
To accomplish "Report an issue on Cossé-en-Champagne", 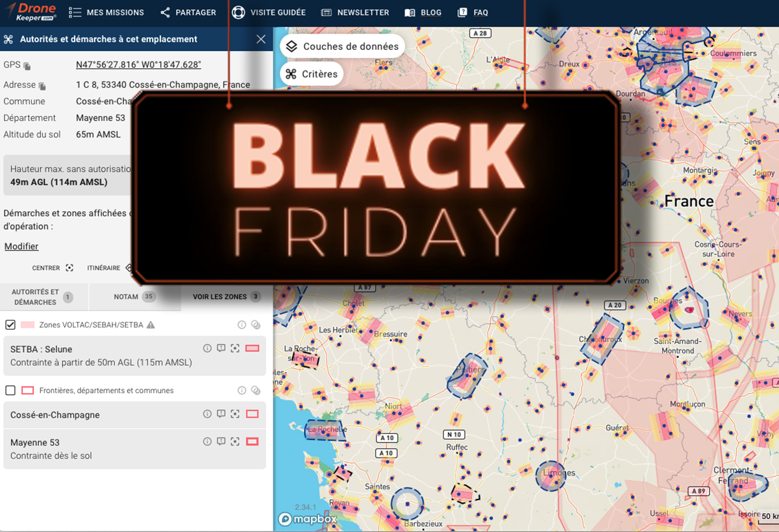I will coord(221,414).
